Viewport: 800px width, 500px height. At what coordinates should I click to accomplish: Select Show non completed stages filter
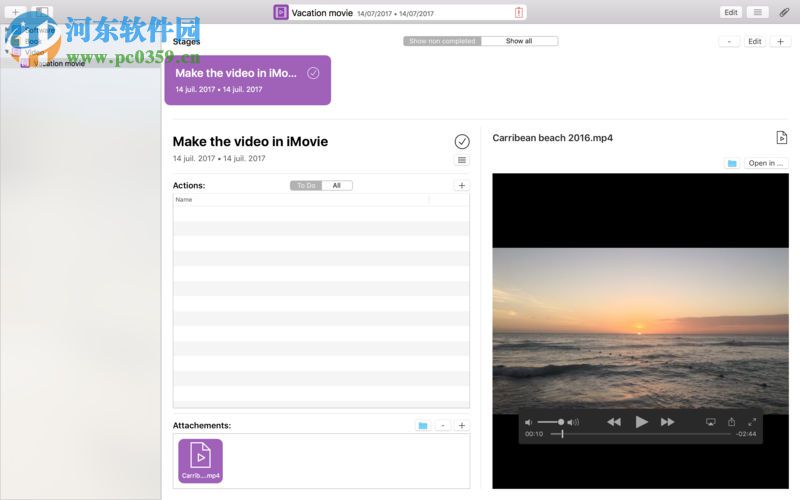(442, 41)
